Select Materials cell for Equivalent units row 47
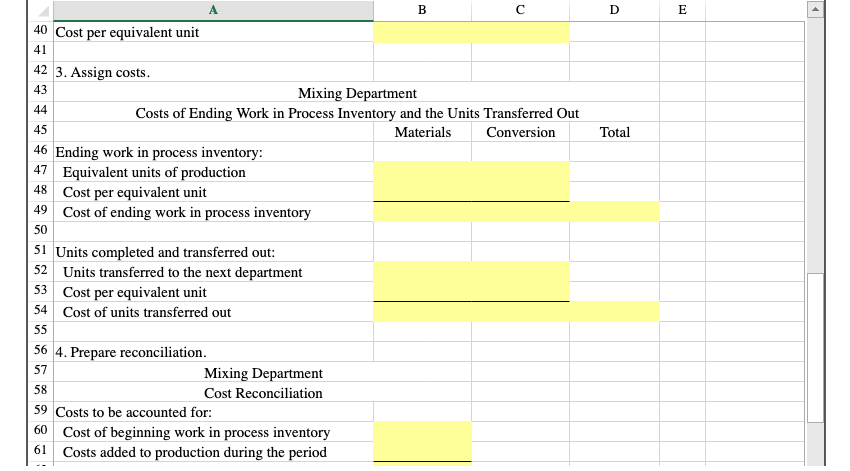Screen dimensions: 850x471 pyautogui.click(x=422, y=172)
